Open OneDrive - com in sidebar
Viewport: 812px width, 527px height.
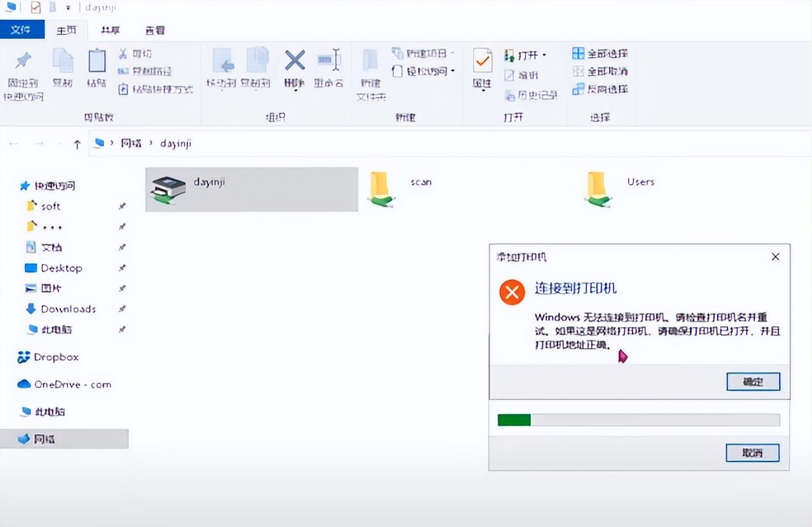65,384
